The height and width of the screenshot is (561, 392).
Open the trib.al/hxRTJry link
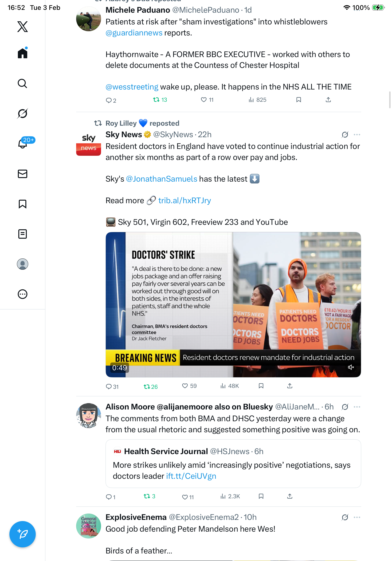tap(184, 200)
